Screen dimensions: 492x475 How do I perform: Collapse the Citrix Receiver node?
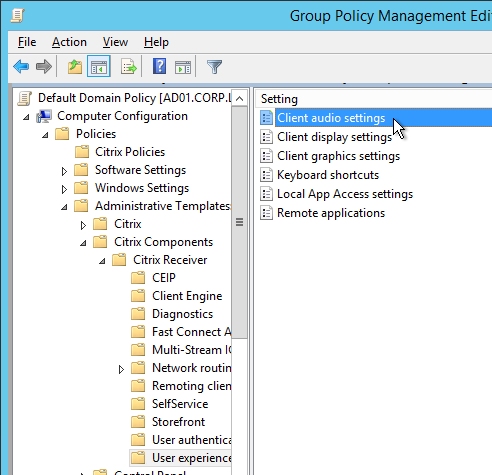tap(102, 261)
